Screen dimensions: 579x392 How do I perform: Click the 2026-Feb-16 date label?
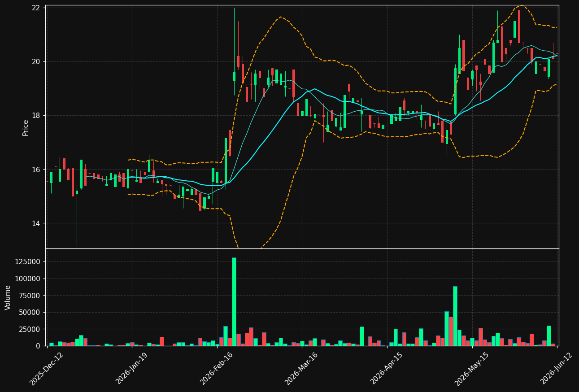click(x=216, y=368)
